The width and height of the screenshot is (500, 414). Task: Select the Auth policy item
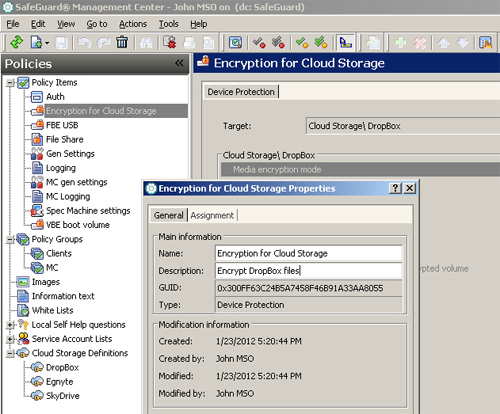click(55, 97)
